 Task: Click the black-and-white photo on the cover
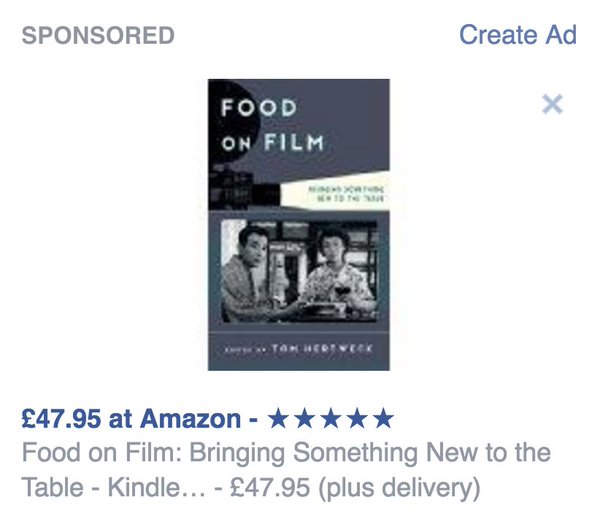300,270
